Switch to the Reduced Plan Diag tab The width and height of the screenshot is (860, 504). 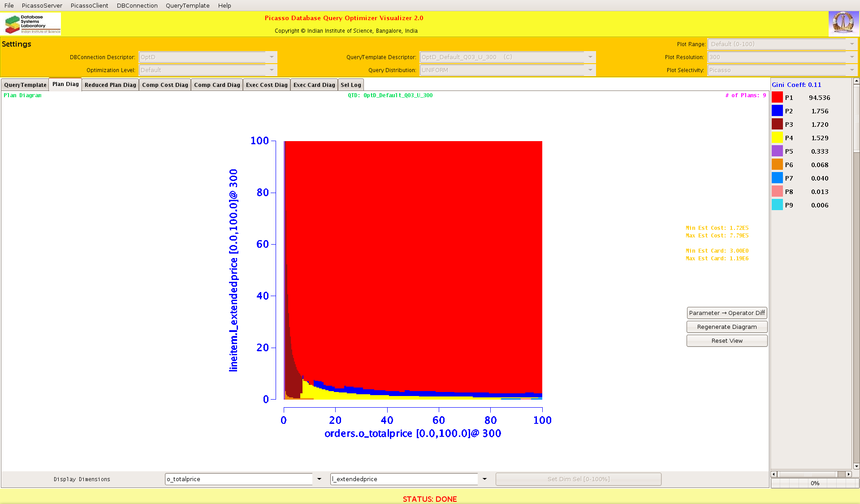[110, 85]
